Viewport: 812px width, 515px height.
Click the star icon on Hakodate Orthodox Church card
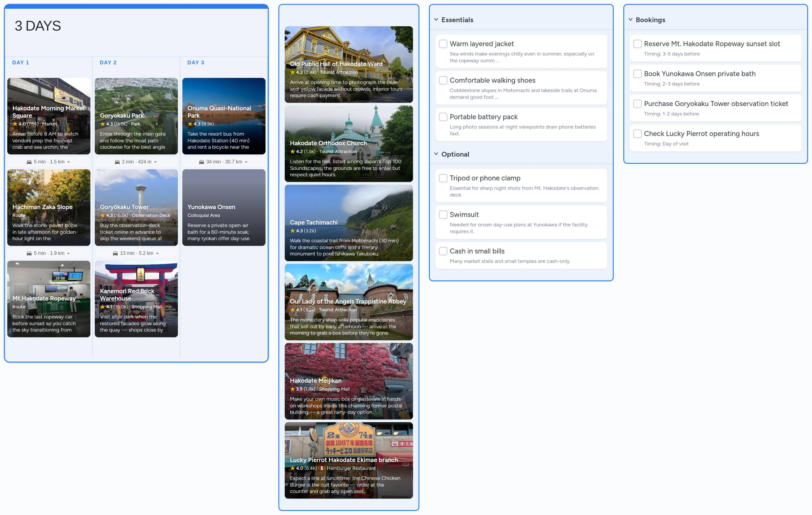292,151
